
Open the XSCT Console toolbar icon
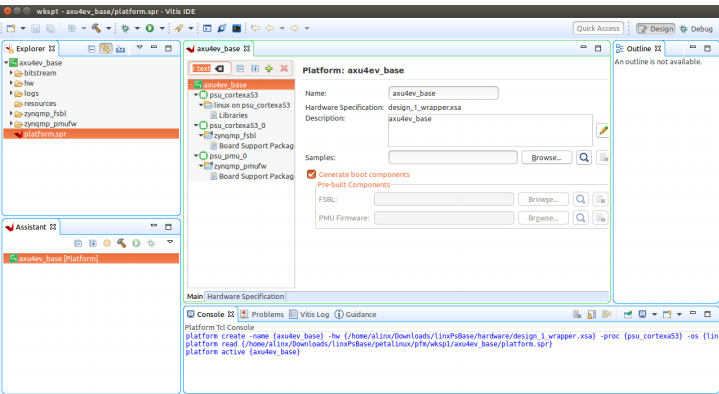point(207,28)
